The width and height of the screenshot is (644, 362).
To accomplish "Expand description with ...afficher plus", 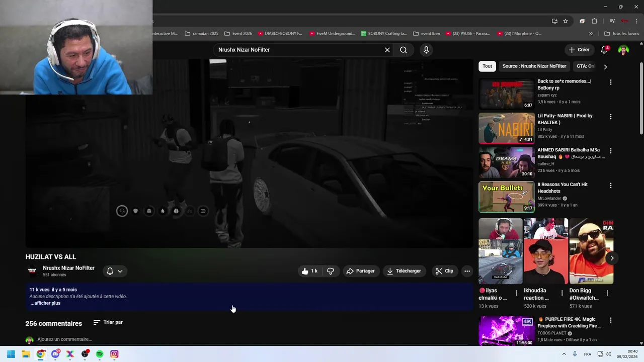I will [45, 303].
